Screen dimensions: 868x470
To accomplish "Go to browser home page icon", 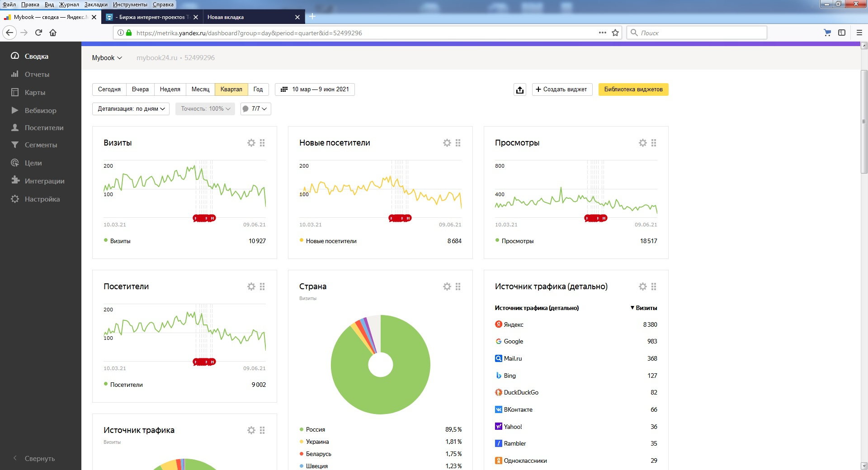I will tap(53, 33).
